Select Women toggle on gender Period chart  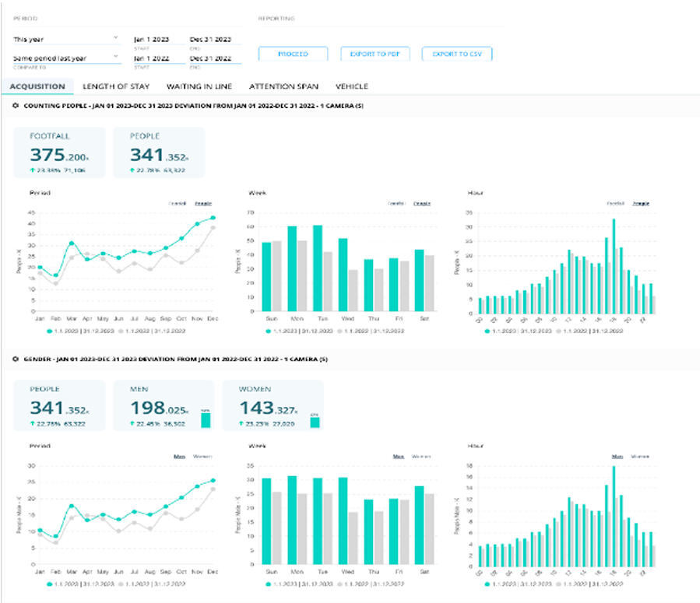(x=202, y=456)
